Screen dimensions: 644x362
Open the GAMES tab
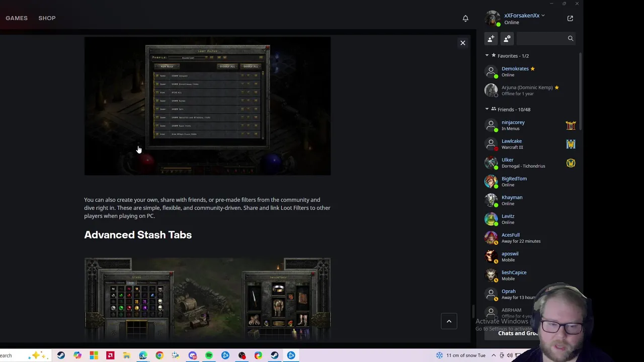tap(17, 18)
